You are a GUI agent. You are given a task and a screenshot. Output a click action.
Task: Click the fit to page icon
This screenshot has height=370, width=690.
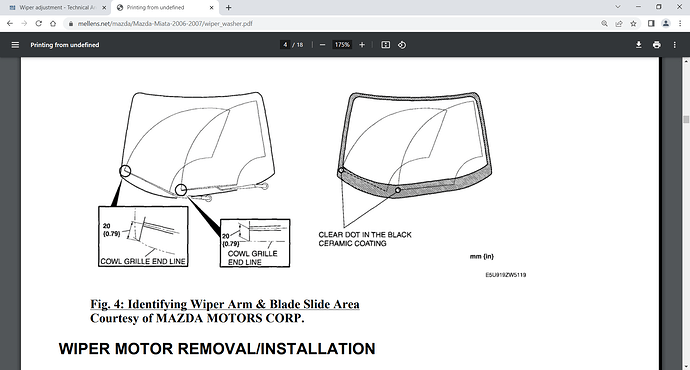click(x=385, y=45)
